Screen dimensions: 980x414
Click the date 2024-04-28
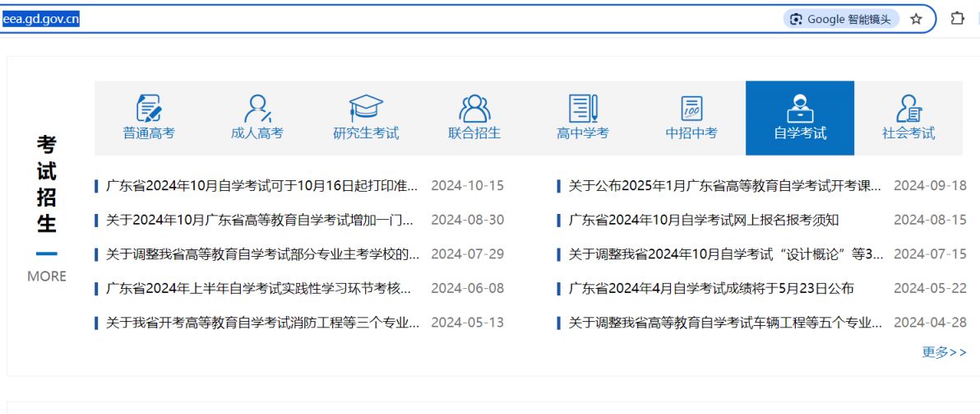[930, 323]
